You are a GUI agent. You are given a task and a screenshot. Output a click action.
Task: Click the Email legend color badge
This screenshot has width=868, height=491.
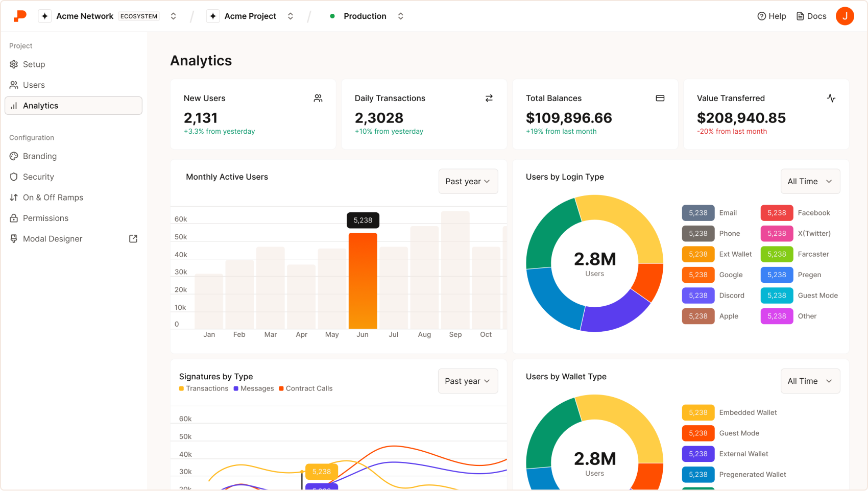coord(698,213)
